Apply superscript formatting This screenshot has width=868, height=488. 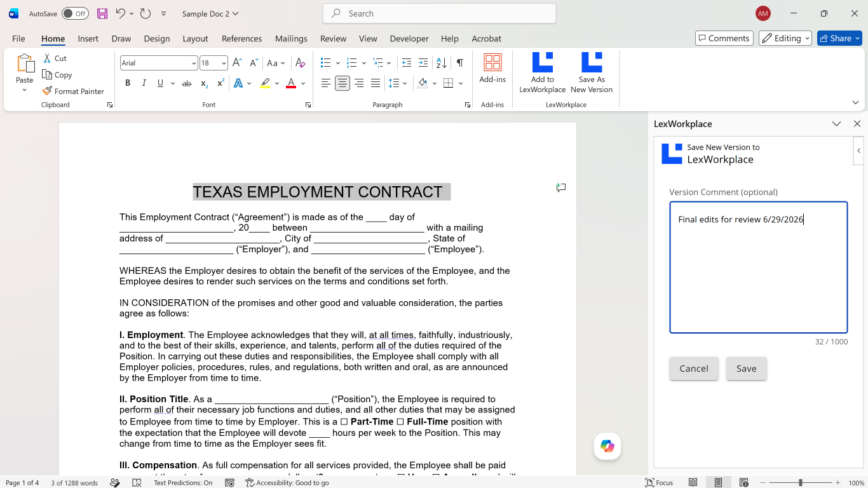pos(220,83)
